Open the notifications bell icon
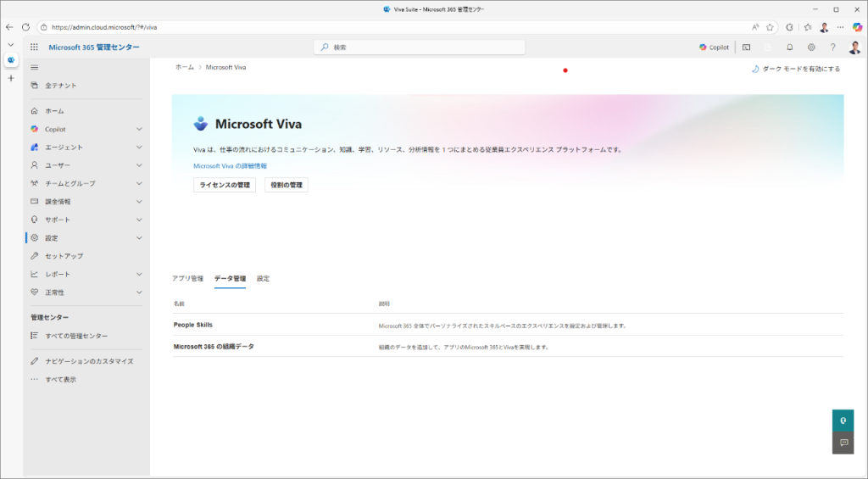This screenshot has width=868, height=479. tap(790, 47)
